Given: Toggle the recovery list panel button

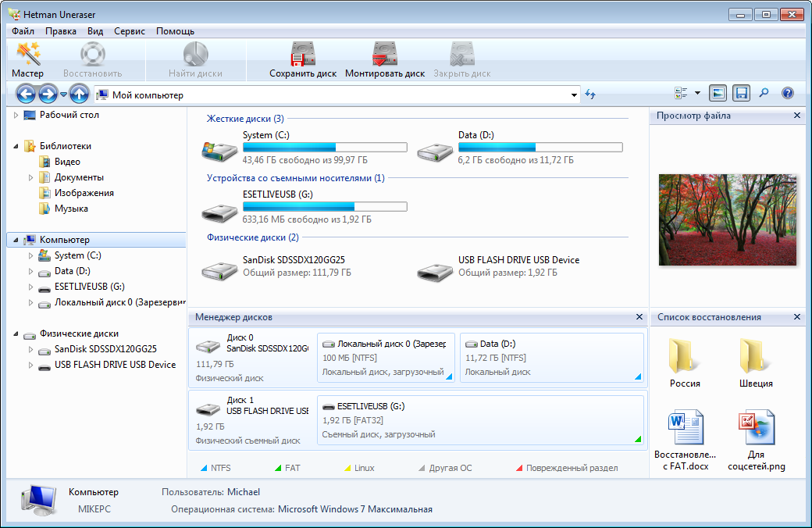Looking at the screenshot, I should click(741, 94).
